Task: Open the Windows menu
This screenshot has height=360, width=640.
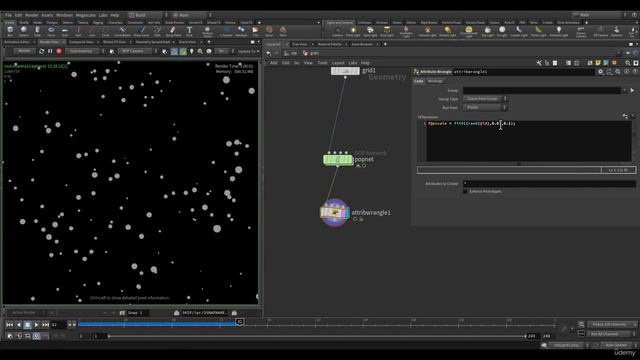Action: click(64, 15)
